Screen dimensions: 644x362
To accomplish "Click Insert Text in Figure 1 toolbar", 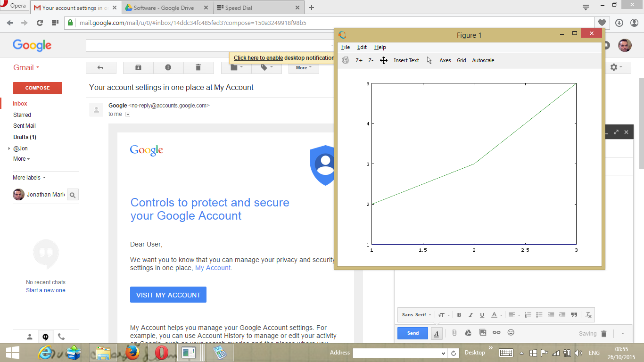I will (x=406, y=60).
